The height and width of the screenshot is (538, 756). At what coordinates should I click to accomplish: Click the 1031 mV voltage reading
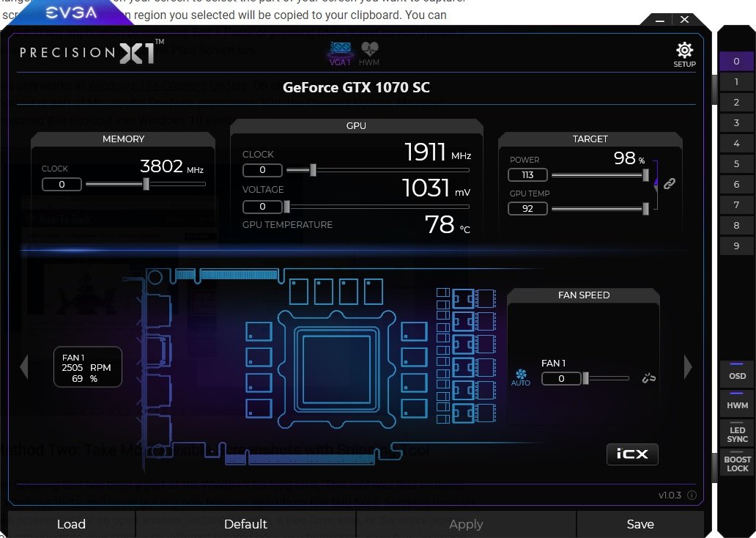437,188
